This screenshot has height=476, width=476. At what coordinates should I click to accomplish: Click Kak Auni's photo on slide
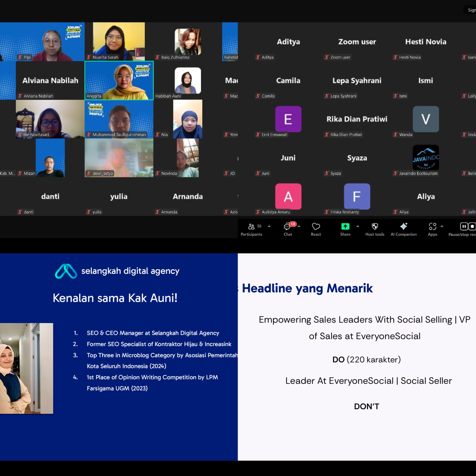click(26, 368)
